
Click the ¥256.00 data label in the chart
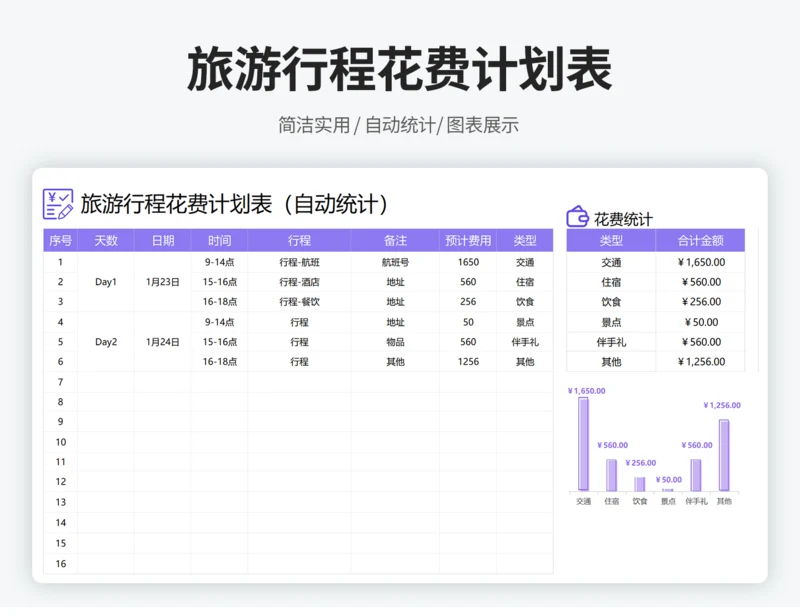[641, 463]
